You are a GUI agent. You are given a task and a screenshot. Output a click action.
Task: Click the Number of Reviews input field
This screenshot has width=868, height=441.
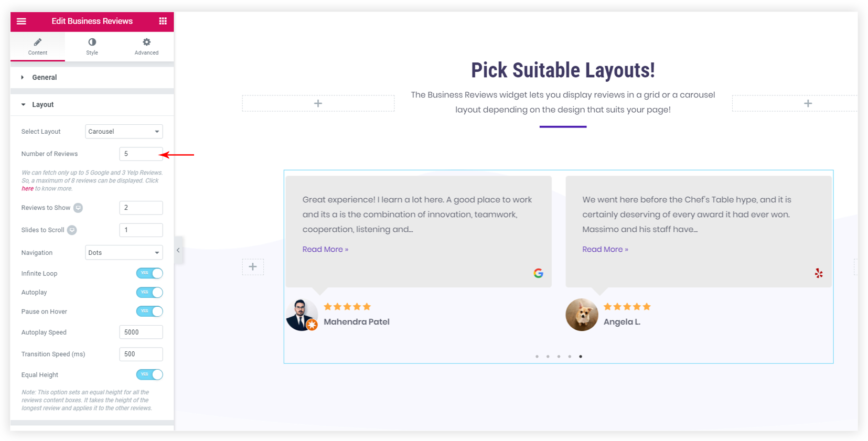[141, 154]
